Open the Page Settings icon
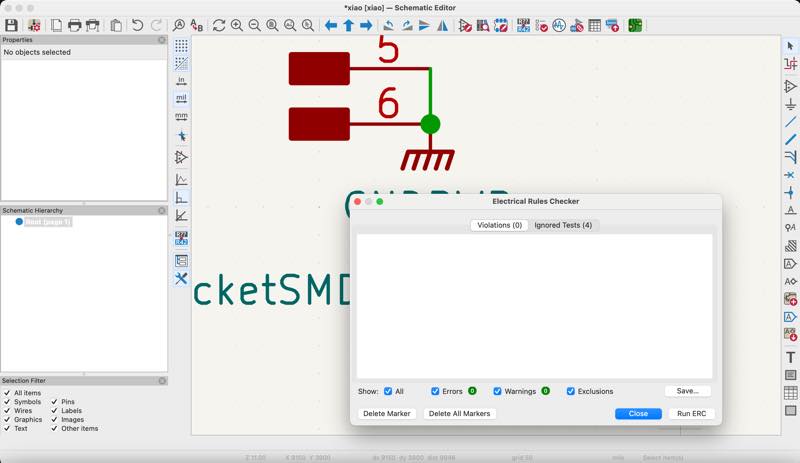Viewport: 800px width, 463px height. 56,25
